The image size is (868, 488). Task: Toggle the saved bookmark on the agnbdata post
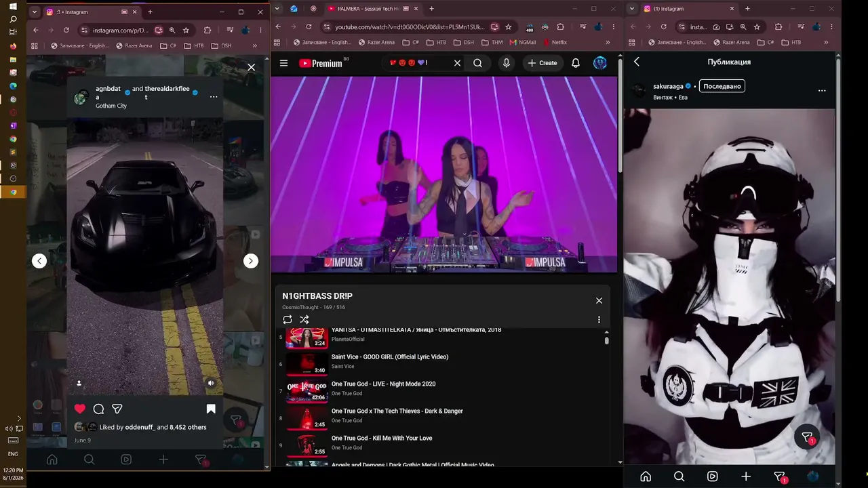coord(211,409)
